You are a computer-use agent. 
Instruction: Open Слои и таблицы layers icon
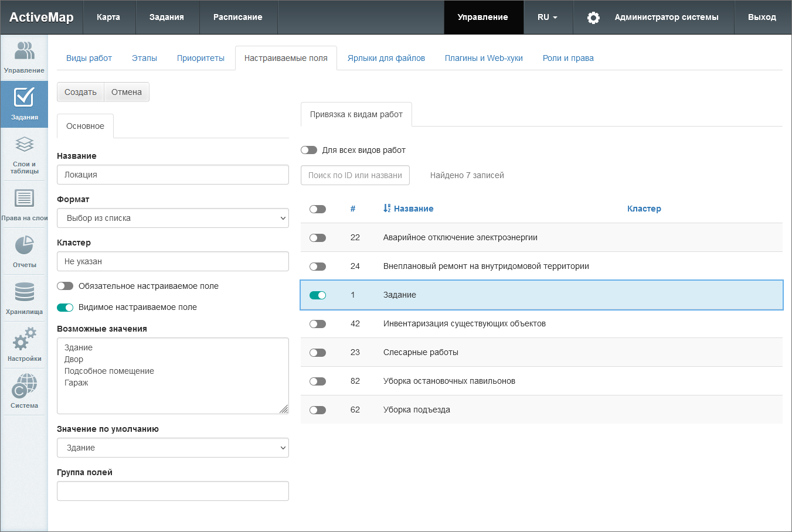coord(24,145)
